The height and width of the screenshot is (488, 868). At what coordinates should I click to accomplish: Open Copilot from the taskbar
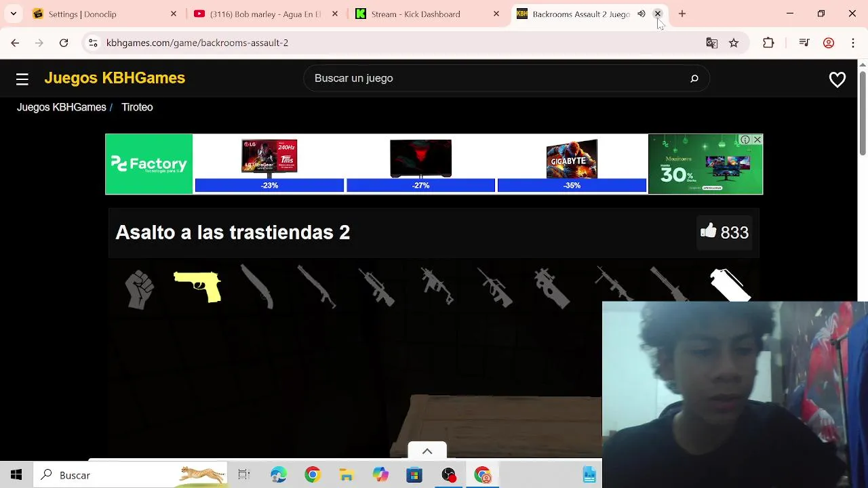[380, 475]
